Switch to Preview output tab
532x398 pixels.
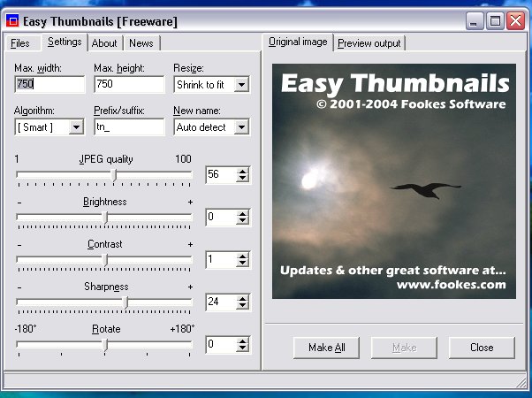click(x=369, y=42)
